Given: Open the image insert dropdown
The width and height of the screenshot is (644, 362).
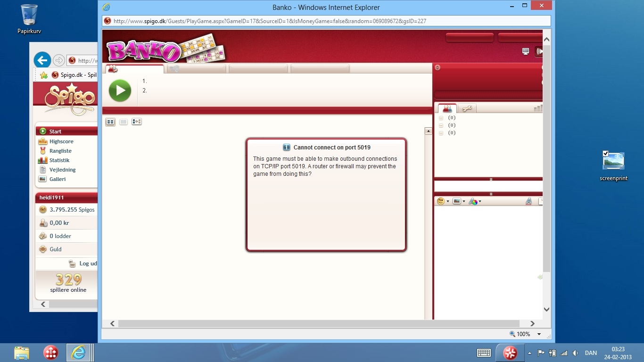Looking at the screenshot, I should click(x=458, y=201).
